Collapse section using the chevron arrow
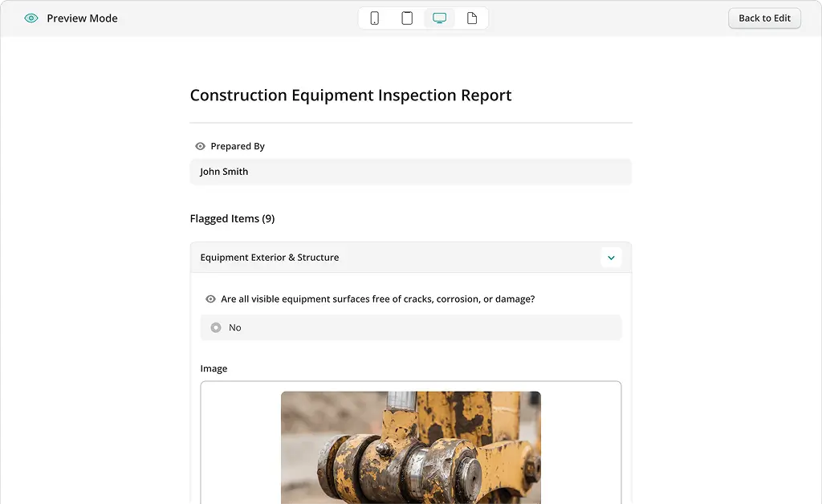The height and width of the screenshot is (504, 822). pos(611,258)
